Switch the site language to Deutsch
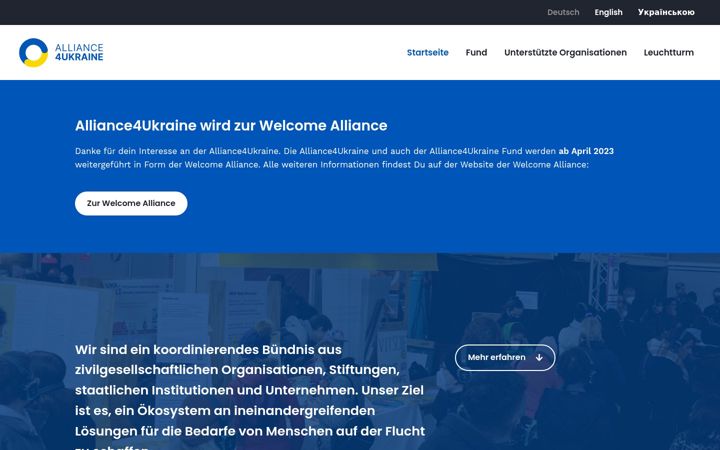 click(x=563, y=12)
